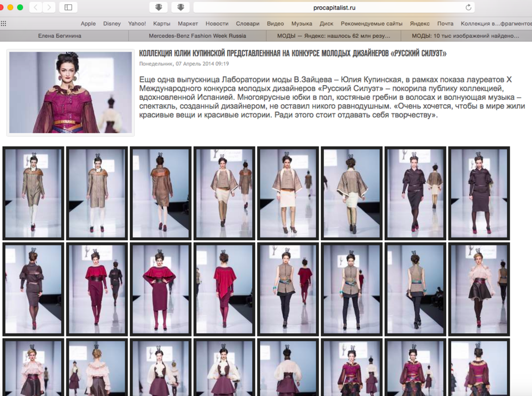Open third-row thumbnail one, blonde in pink blouse
Screen dimensions: 532x396
(33, 367)
